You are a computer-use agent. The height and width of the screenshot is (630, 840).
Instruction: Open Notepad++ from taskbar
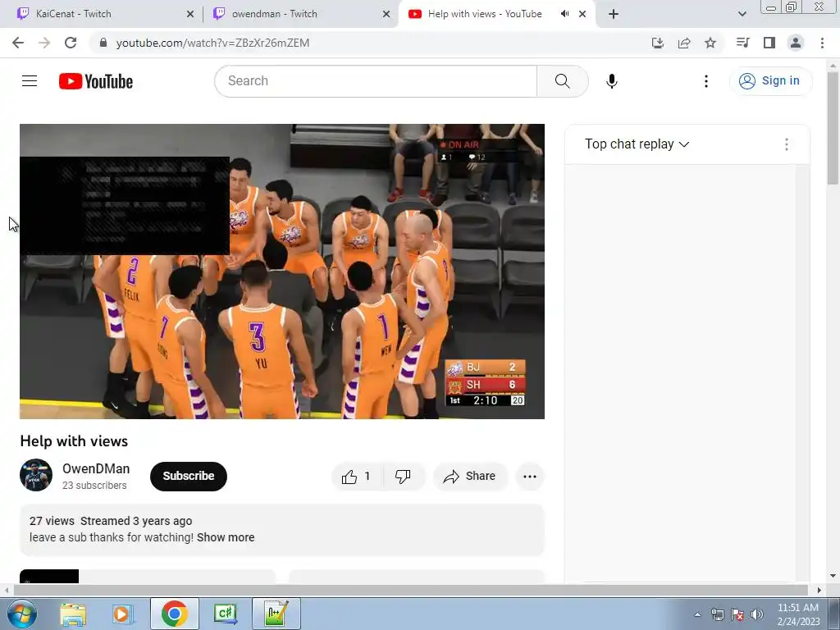(276, 614)
